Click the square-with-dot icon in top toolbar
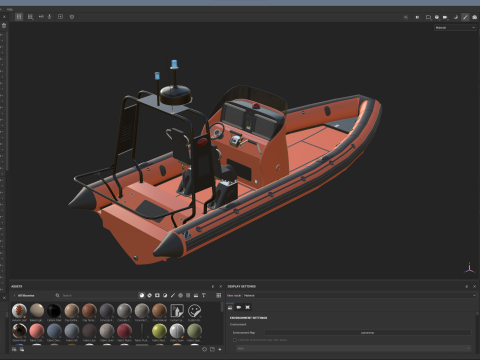 click(x=60, y=16)
